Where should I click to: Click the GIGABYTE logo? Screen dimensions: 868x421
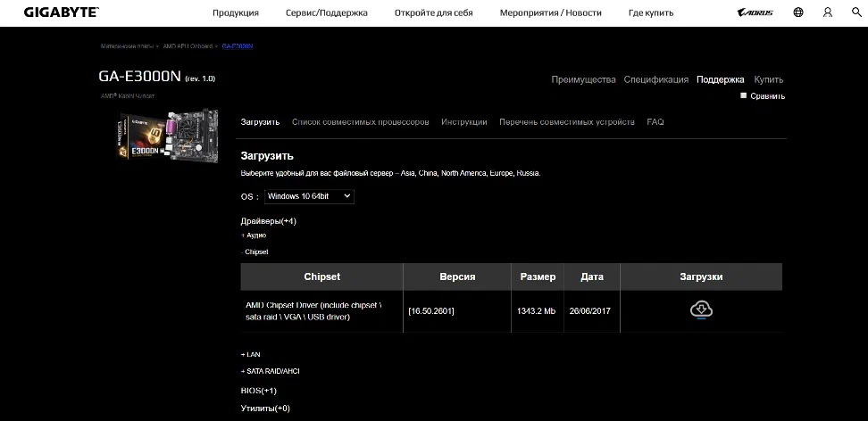click(61, 12)
